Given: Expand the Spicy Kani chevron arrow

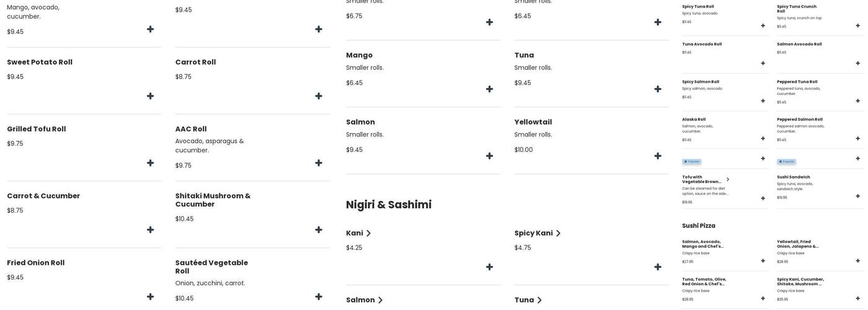Looking at the screenshot, I should 558,234.
